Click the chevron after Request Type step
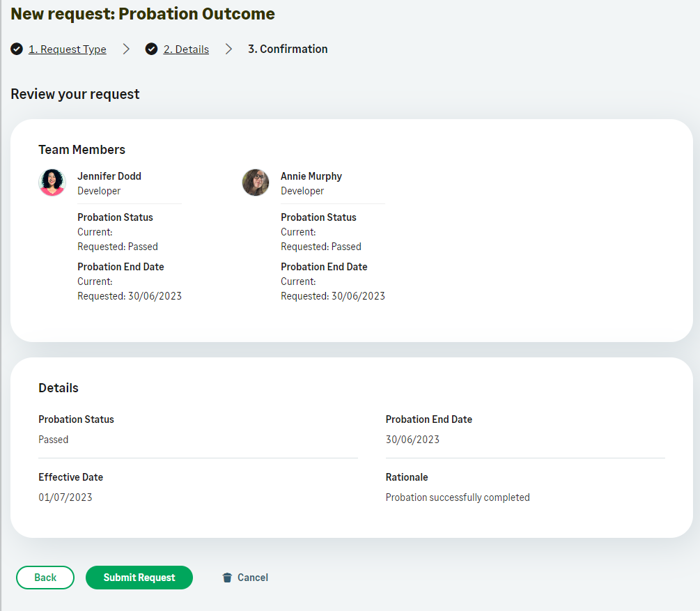700x611 pixels. pos(126,49)
